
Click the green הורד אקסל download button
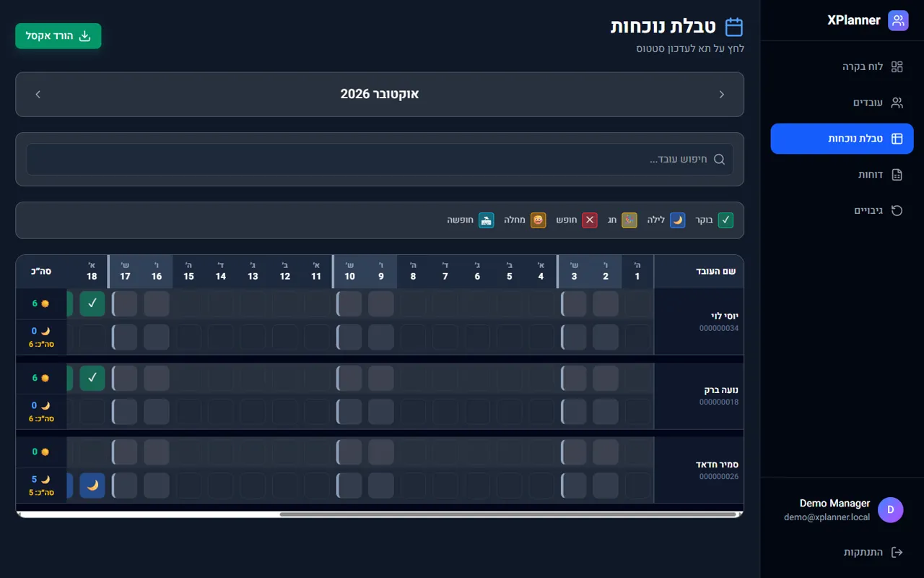[x=58, y=36]
